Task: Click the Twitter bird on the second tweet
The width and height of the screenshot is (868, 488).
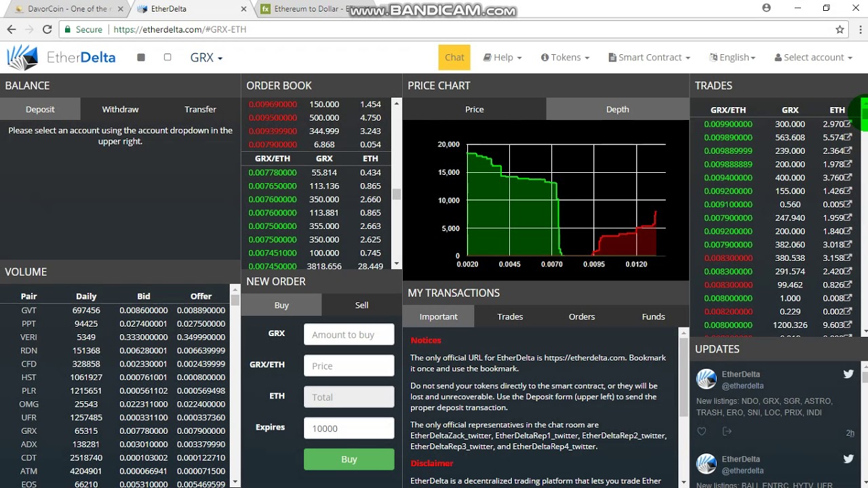Action: click(848, 459)
